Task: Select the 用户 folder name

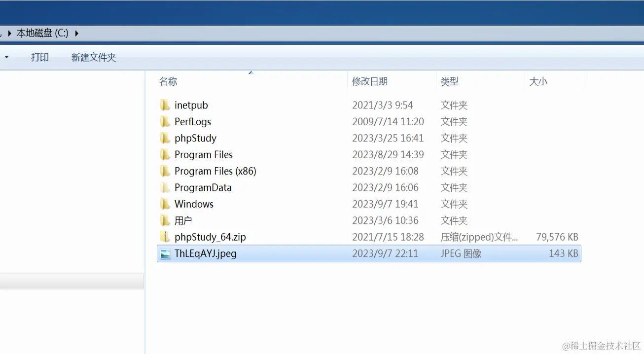Action: (183, 220)
